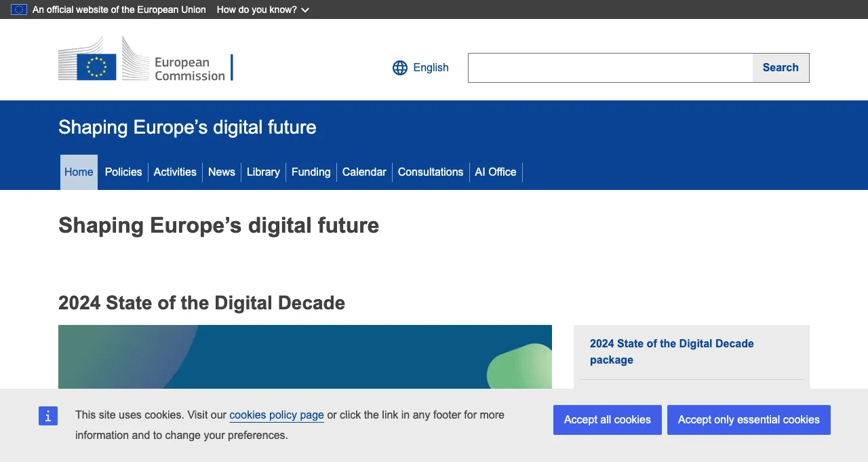868x462 pixels.
Task: Click the globe language icon
Action: coord(400,68)
